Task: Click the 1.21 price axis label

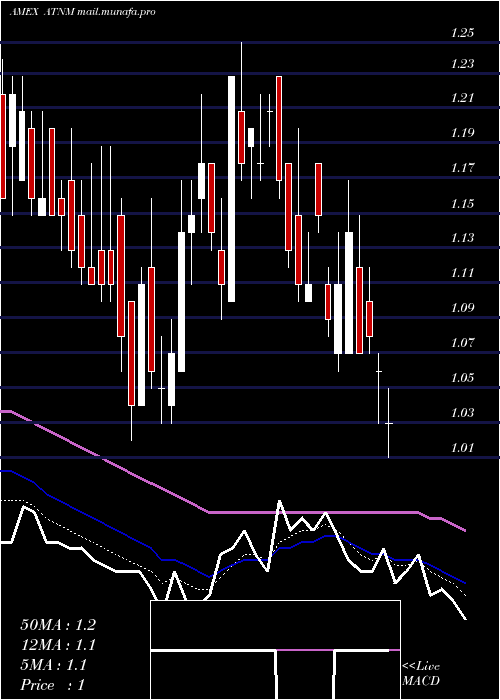Action: (x=462, y=97)
